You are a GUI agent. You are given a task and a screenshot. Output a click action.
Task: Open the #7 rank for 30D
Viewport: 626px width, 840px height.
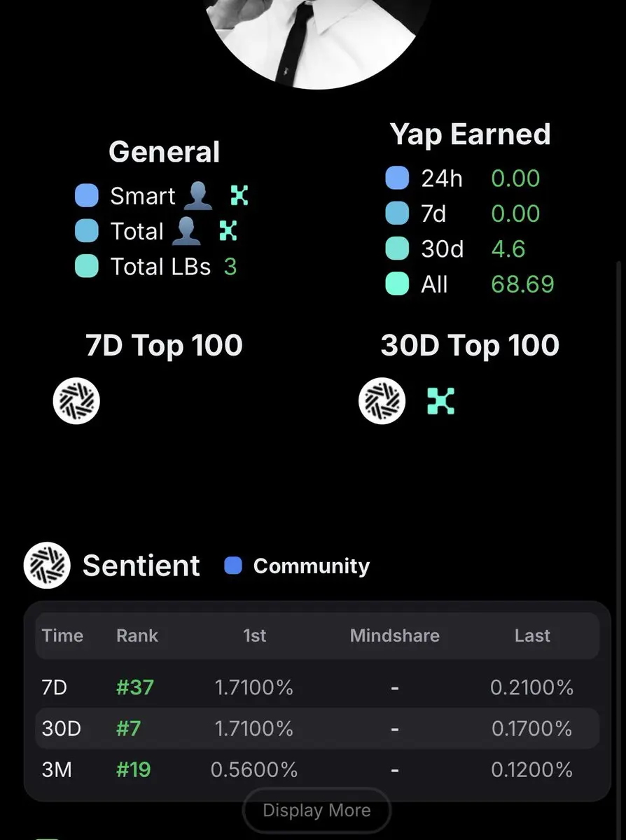(129, 729)
